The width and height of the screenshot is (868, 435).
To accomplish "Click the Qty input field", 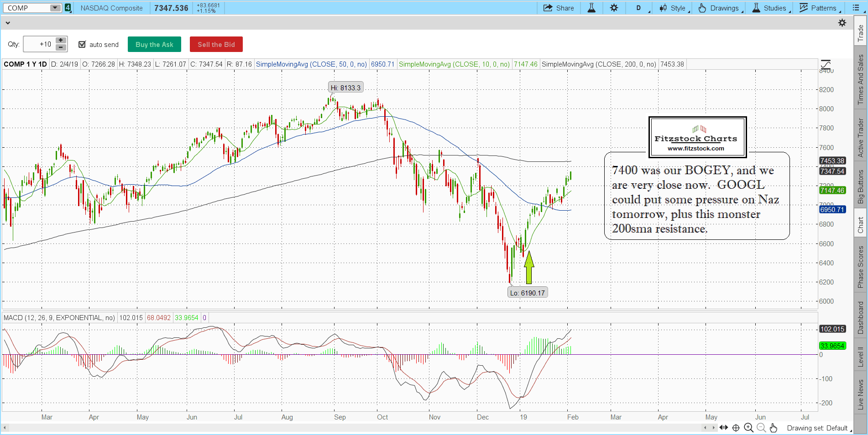I will pyautogui.click(x=39, y=44).
